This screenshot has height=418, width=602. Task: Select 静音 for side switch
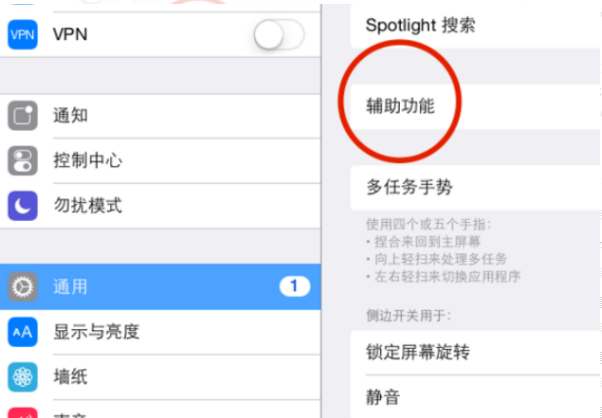[476, 397]
